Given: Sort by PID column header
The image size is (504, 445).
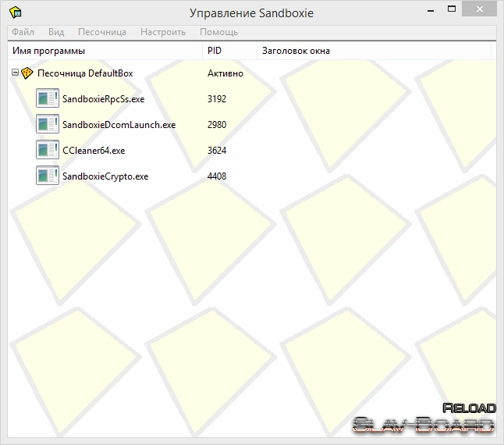Looking at the screenshot, I should coord(230,51).
